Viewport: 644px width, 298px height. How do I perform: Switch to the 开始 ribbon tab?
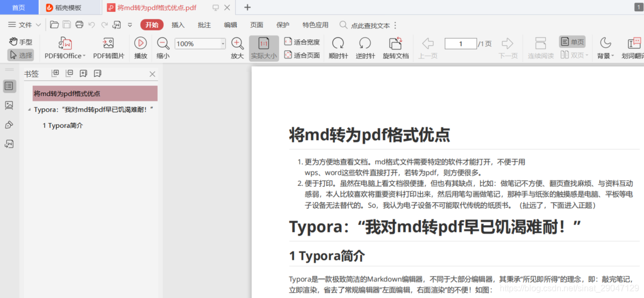[x=152, y=25]
